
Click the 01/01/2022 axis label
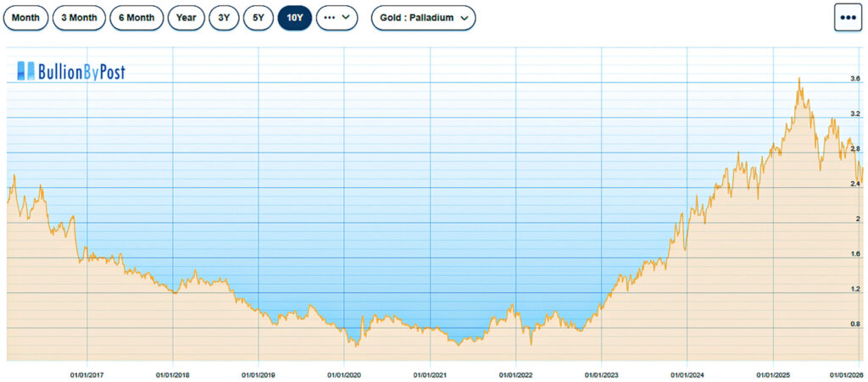point(516,375)
